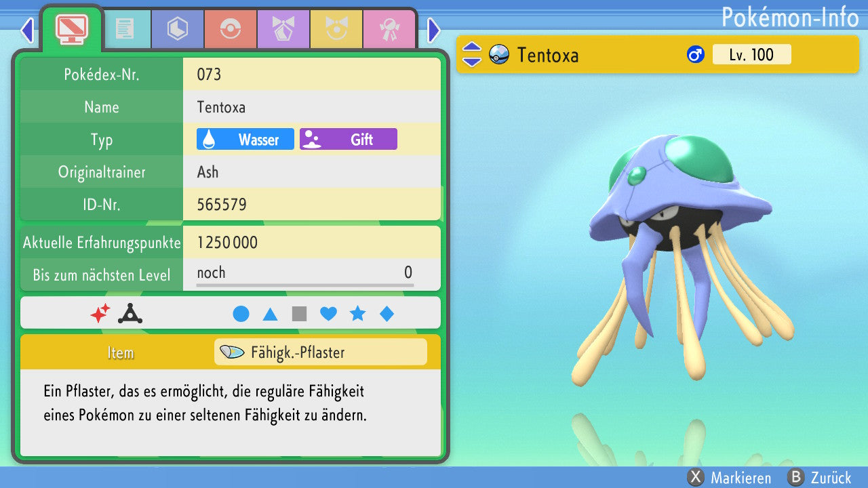Image resolution: width=868 pixels, height=488 pixels.
Task: Toggle the triangle marking
Action: pos(270,314)
